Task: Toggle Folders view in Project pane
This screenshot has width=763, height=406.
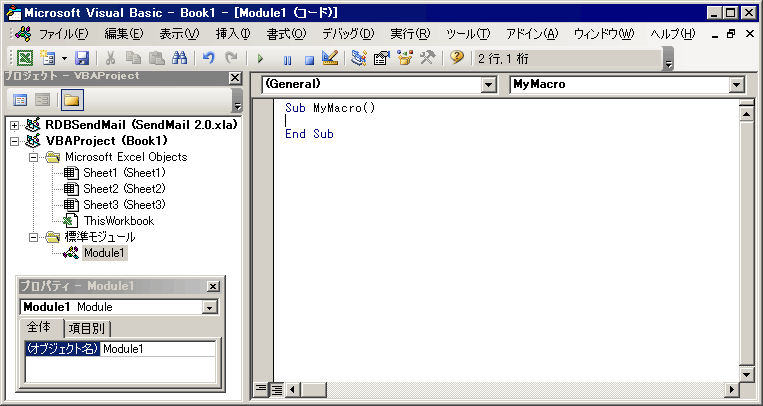Action: coord(72,100)
